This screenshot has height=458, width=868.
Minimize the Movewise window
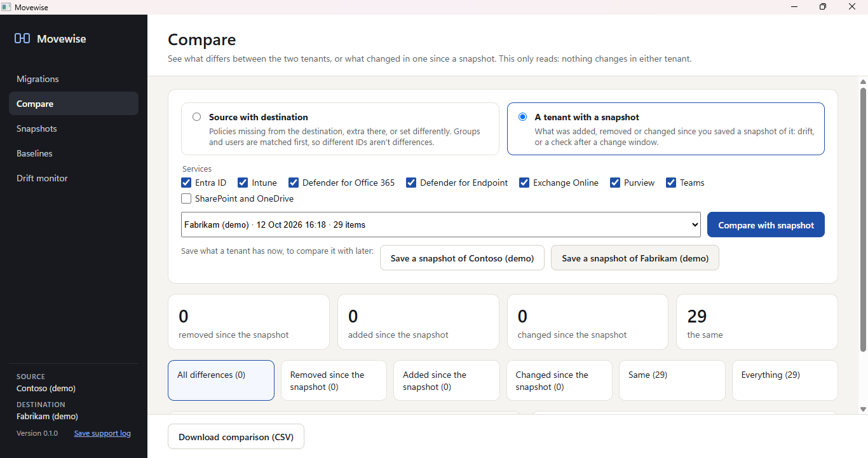click(x=794, y=7)
